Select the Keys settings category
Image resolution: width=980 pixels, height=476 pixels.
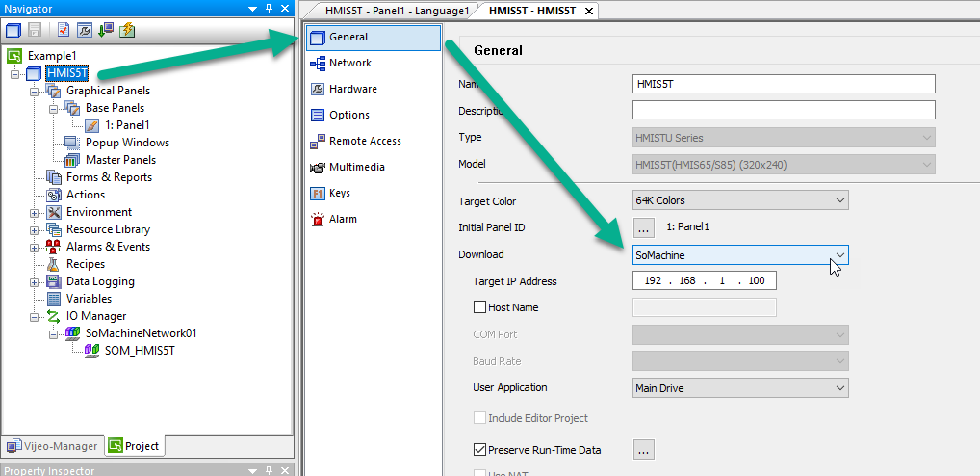click(374, 193)
